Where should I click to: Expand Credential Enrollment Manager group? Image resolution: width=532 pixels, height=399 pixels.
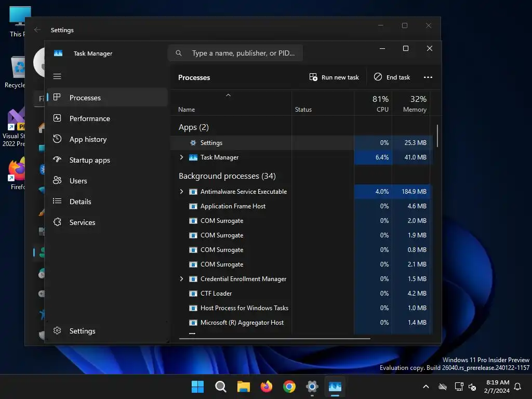(181, 278)
